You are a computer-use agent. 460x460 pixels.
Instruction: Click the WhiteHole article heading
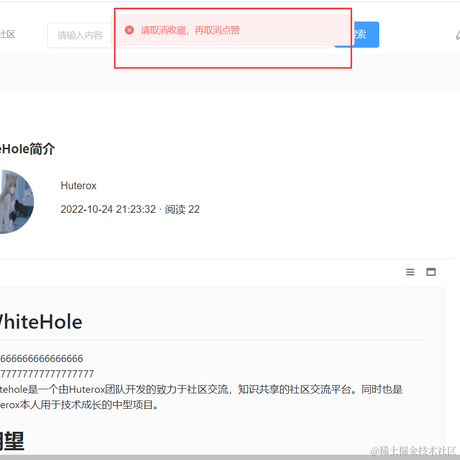pos(41,322)
